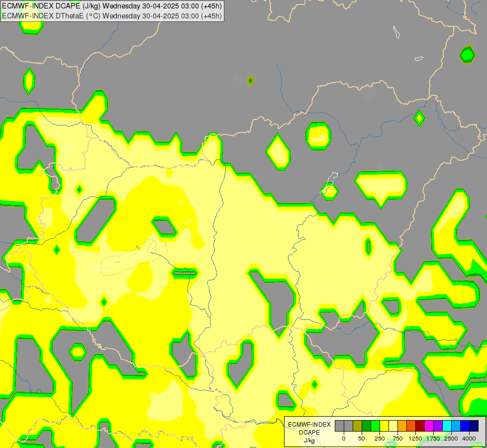Click the '1750' legend value
Viewport: 487px width, 448px height.
tap(433, 439)
